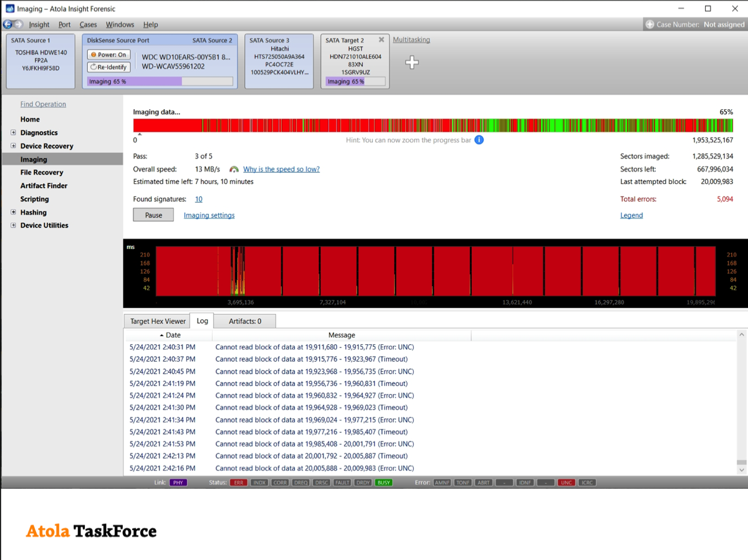Switch to the Target Hex Viewer tab
Screen dimensions: 748x560
158,321
